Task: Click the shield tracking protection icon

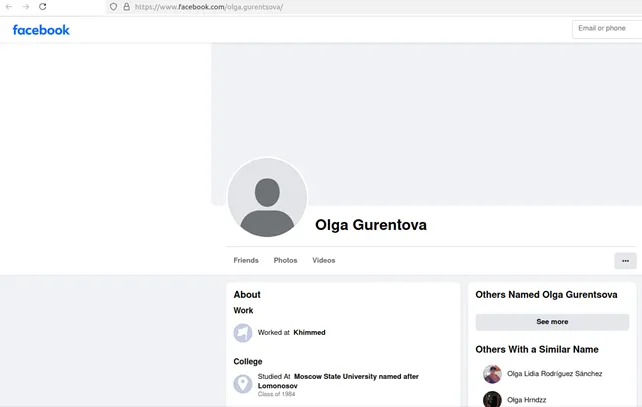Action: (x=113, y=6)
